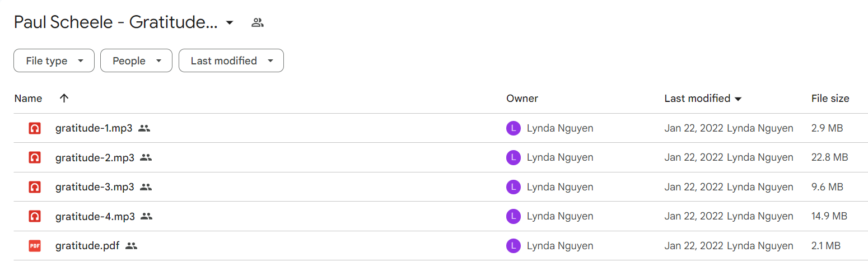Toggle sort direction arrow next to Name
Viewport: 868px width, 280px height.
tap(64, 98)
